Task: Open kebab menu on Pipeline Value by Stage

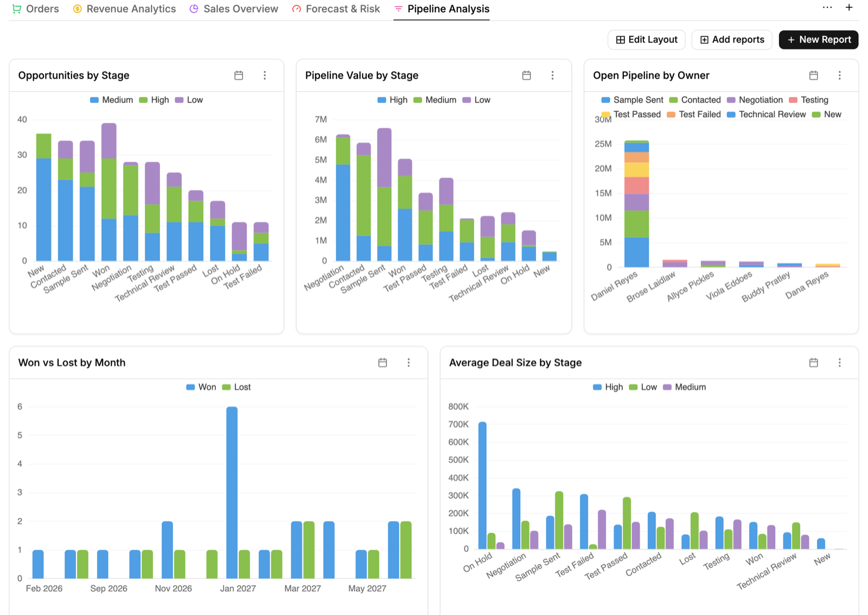Action: click(552, 75)
